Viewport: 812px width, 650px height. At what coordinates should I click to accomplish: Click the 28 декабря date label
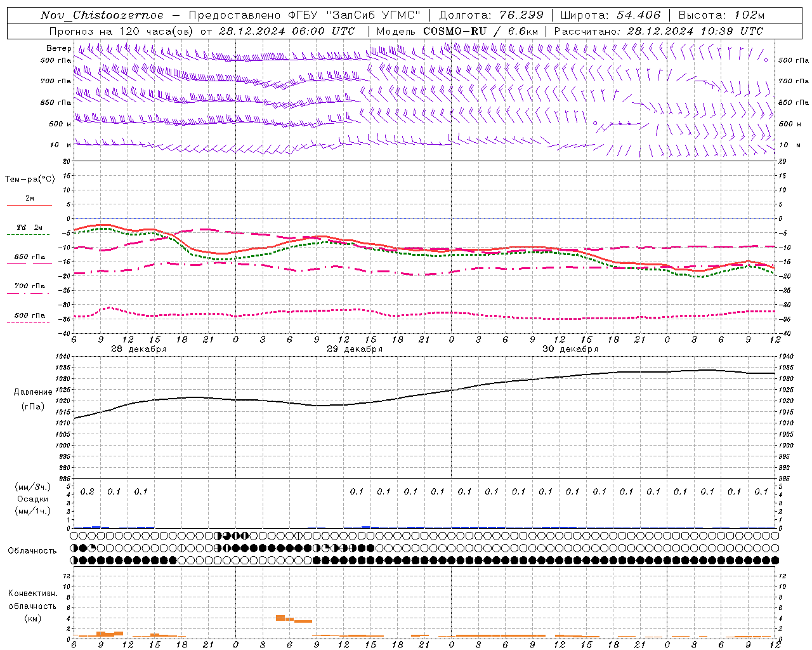pos(139,349)
